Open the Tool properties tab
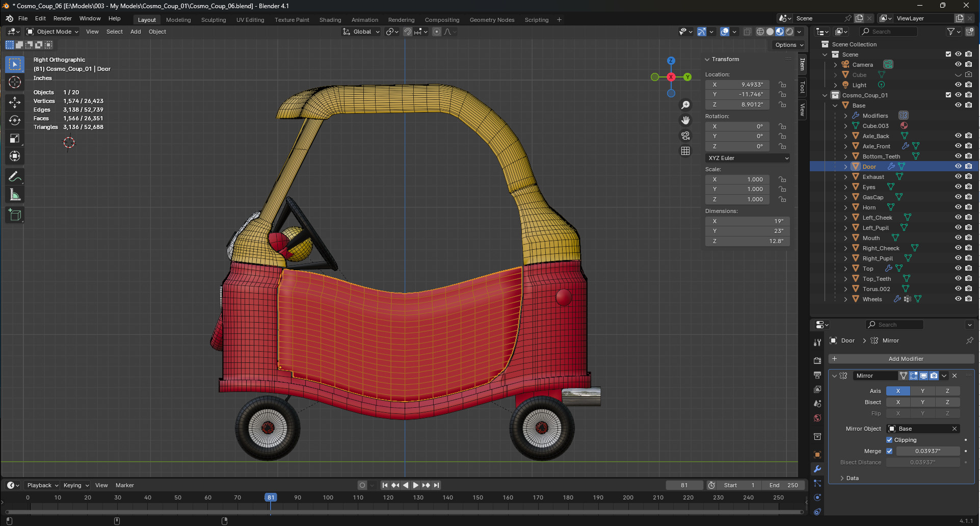 (x=817, y=343)
